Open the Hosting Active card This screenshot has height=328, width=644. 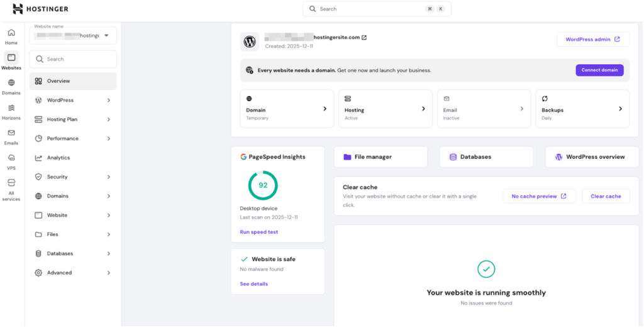tap(386, 109)
